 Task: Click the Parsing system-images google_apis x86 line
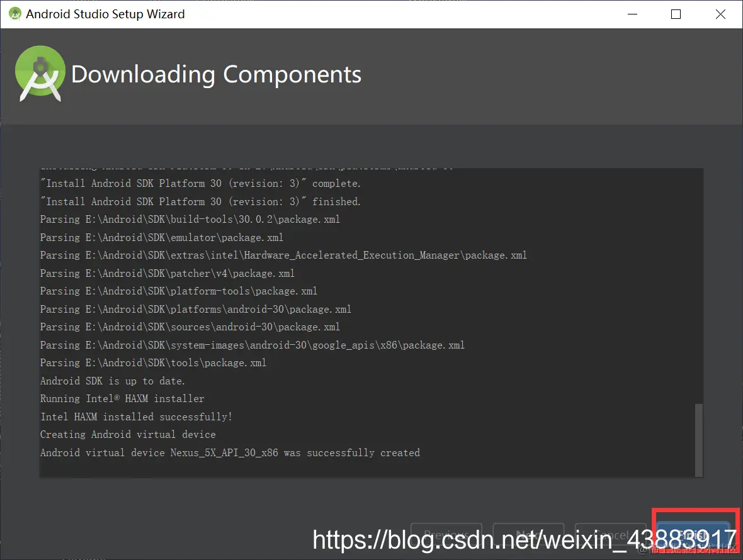(252, 345)
